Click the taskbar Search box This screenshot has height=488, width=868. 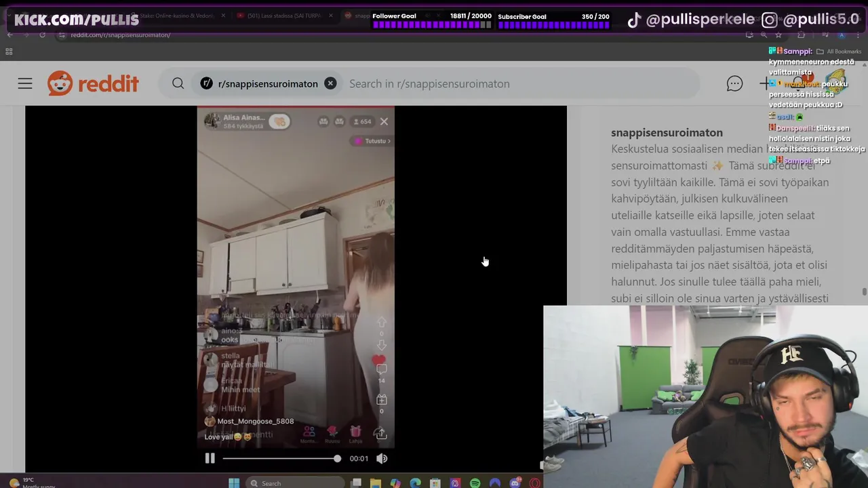(x=295, y=483)
